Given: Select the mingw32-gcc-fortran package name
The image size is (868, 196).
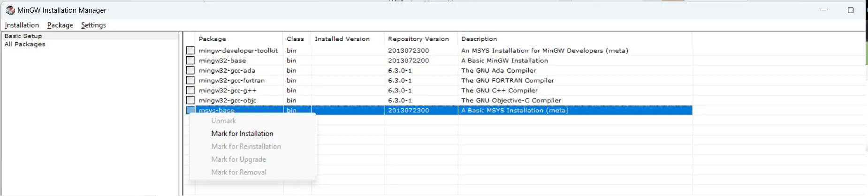Looking at the screenshot, I should [231, 80].
